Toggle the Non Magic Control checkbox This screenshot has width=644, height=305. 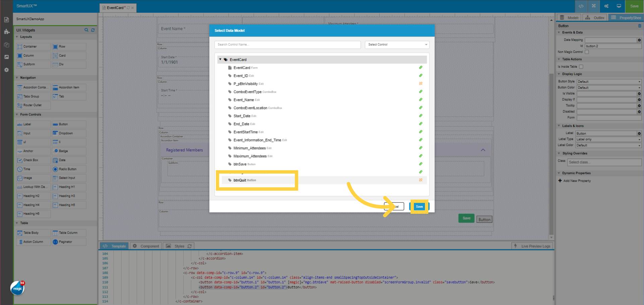pos(587,52)
